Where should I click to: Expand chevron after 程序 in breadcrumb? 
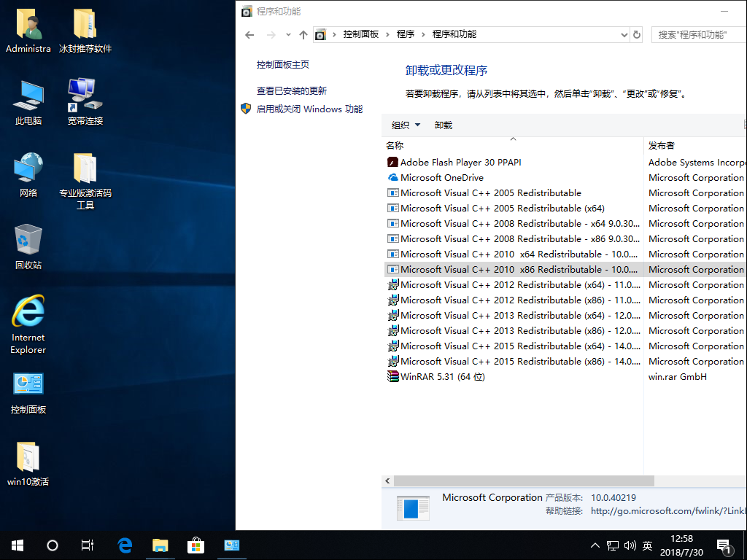point(423,34)
